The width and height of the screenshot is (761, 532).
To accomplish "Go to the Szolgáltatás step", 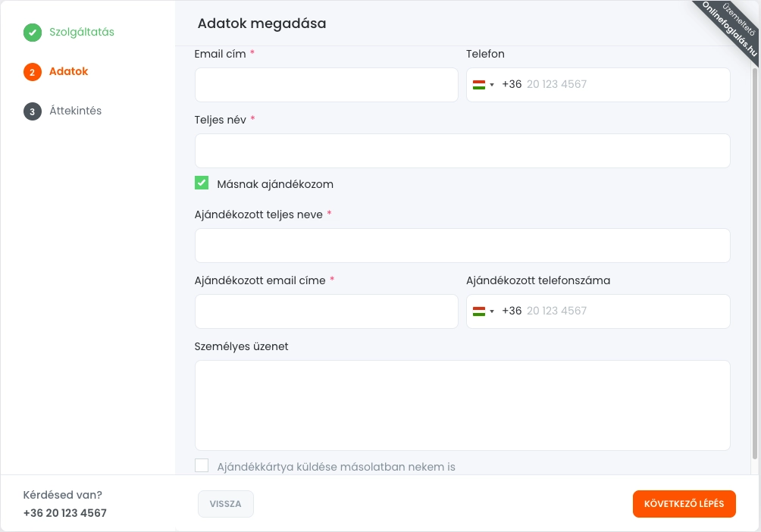I will (82, 33).
